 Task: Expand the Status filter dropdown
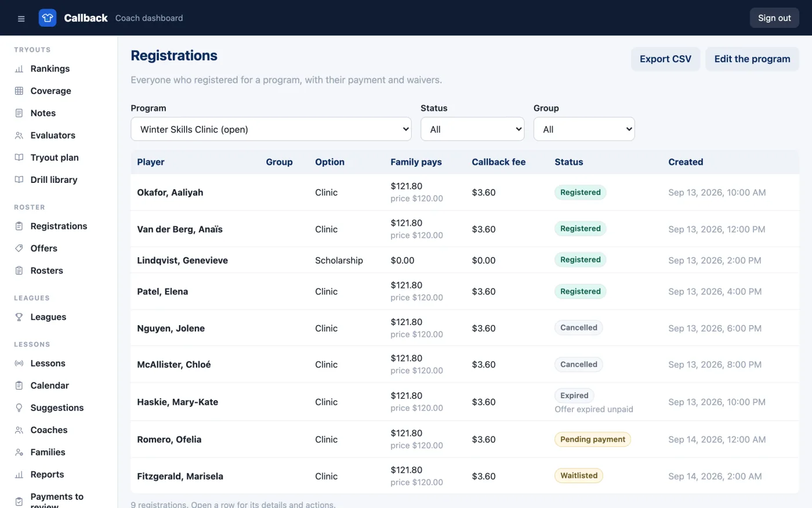point(472,129)
